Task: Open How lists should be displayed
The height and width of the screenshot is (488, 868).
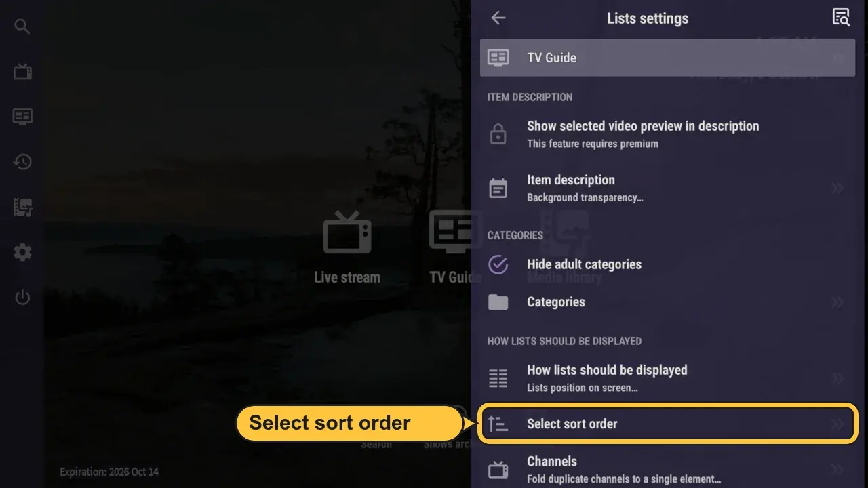Action: point(668,378)
